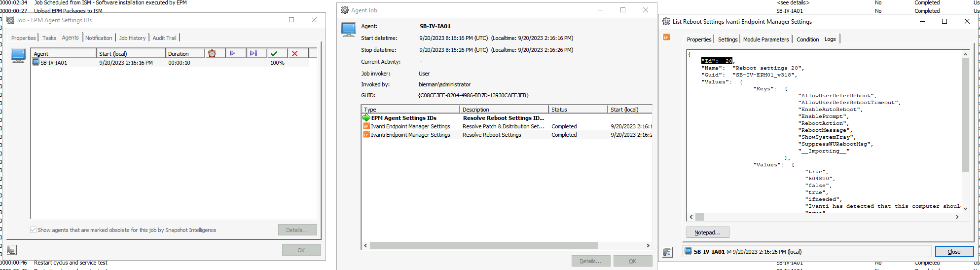Click the large monitor icon in Agent Job window
This screenshot has height=270, width=980.
click(x=349, y=30)
